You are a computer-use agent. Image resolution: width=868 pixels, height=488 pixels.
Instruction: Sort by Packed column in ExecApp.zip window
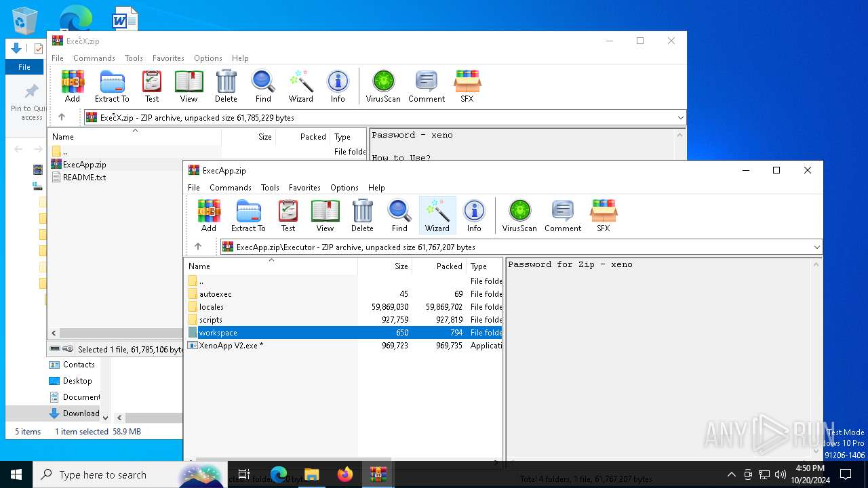point(439,266)
